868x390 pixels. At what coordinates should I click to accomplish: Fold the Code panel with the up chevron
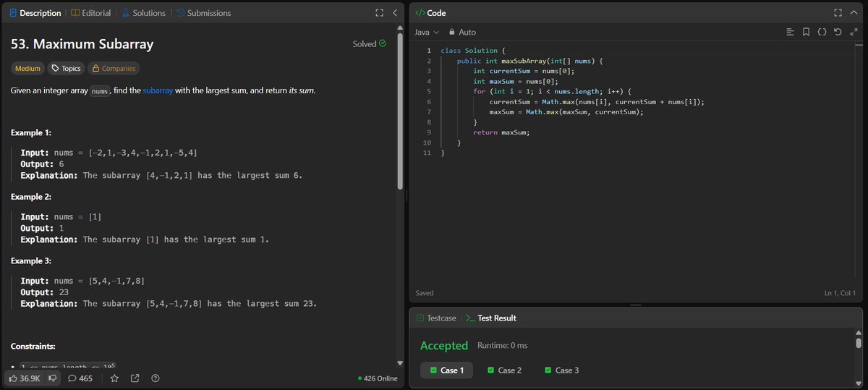tap(854, 13)
